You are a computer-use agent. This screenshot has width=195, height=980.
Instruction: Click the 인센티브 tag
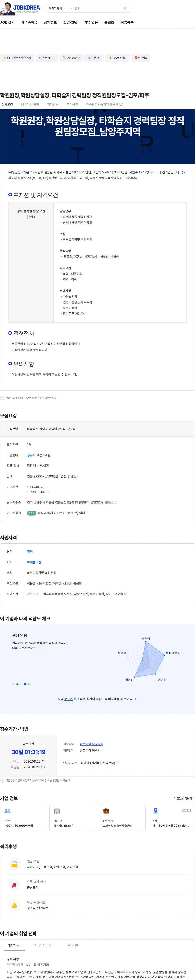coord(141,58)
